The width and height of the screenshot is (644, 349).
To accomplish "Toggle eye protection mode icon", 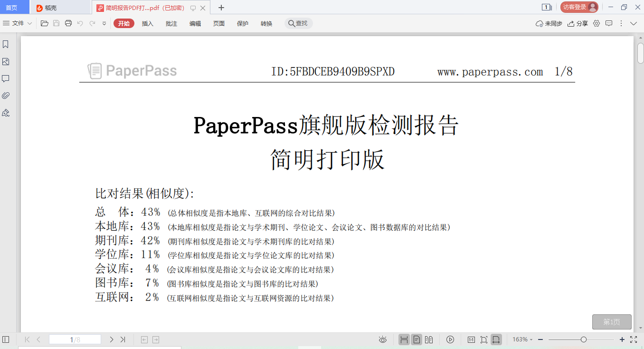I will tap(383, 339).
